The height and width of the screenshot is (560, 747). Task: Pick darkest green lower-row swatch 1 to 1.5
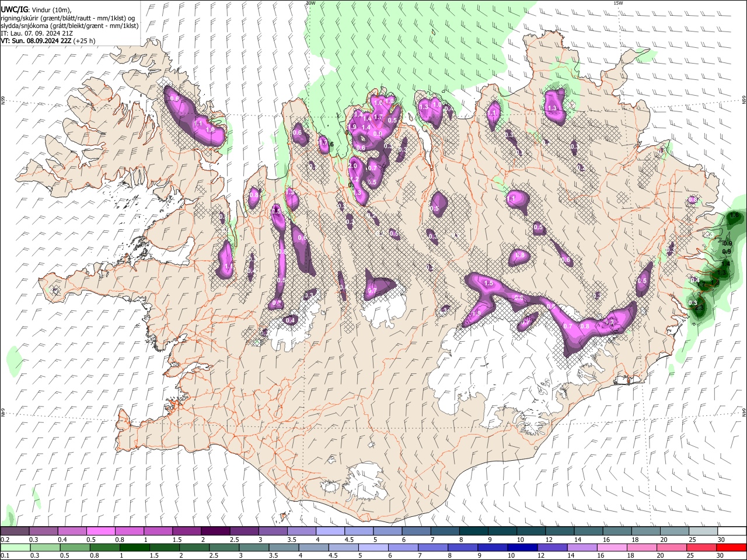pyautogui.click(x=134, y=547)
